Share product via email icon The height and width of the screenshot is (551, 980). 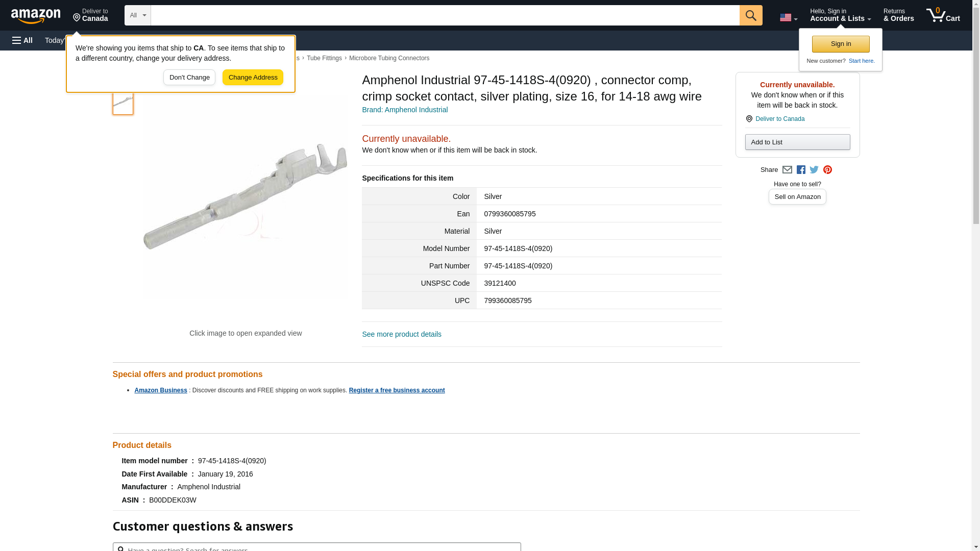point(787,170)
